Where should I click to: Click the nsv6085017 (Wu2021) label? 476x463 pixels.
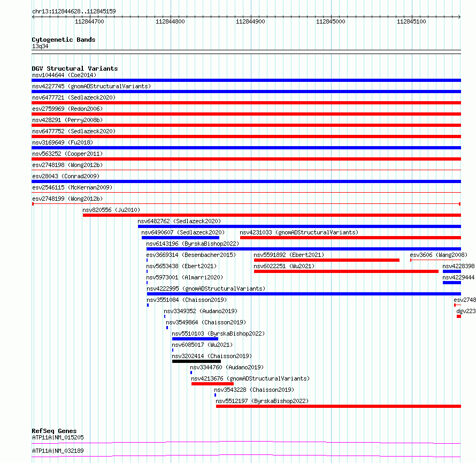point(202,345)
